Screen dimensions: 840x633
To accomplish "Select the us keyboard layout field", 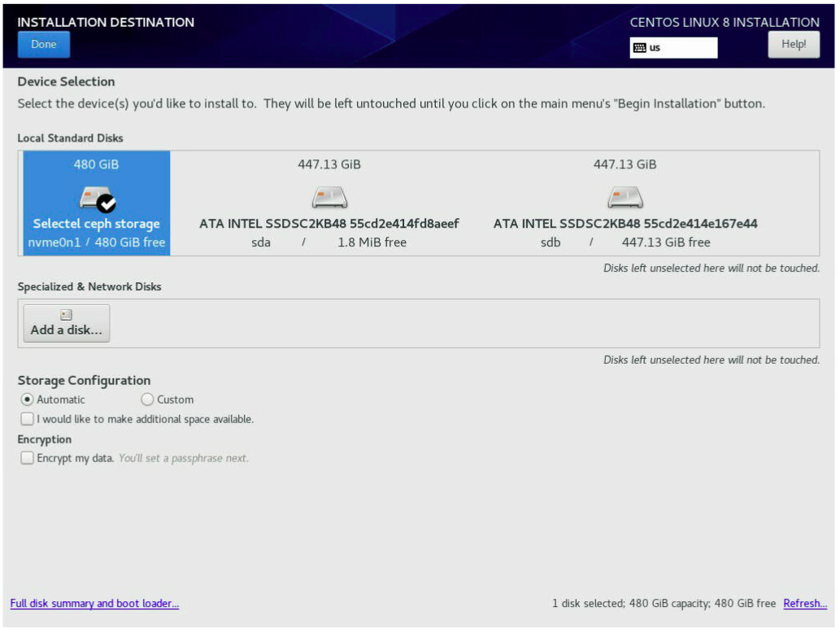I will pos(673,48).
